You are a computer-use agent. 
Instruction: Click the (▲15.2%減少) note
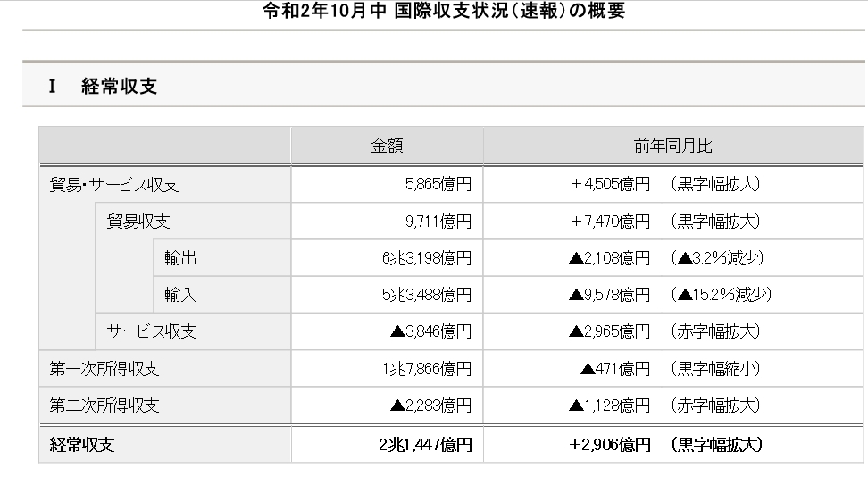click(x=722, y=295)
